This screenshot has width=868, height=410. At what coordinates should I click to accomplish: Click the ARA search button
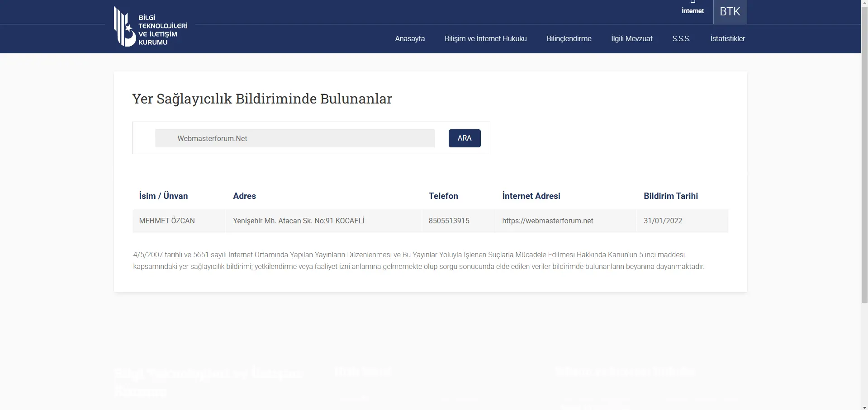tap(465, 138)
